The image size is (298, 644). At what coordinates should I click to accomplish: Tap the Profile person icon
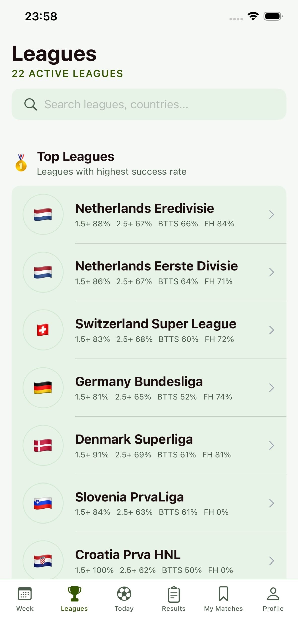point(273,594)
